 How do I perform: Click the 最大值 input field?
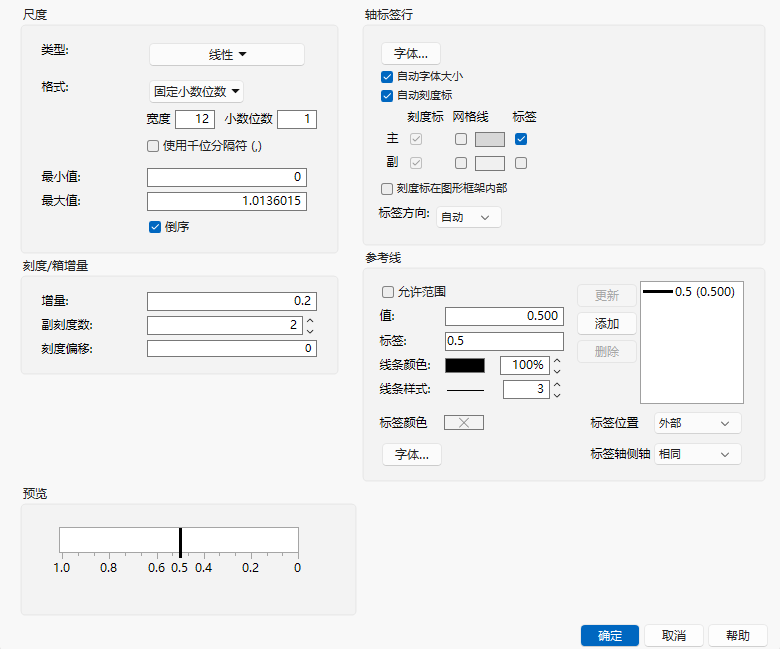[x=227, y=201]
